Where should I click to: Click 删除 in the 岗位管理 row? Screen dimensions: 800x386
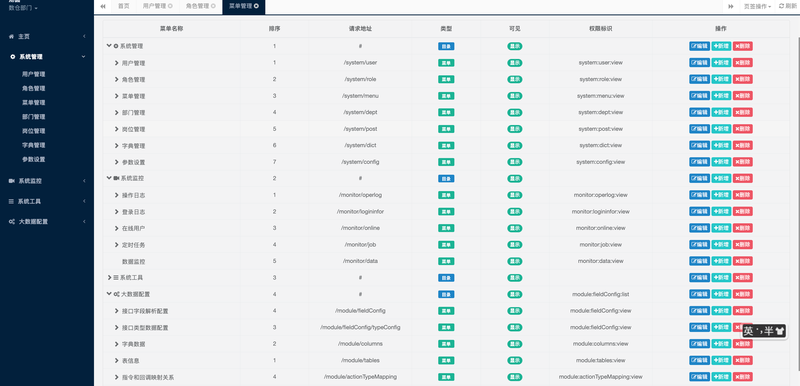(x=742, y=128)
